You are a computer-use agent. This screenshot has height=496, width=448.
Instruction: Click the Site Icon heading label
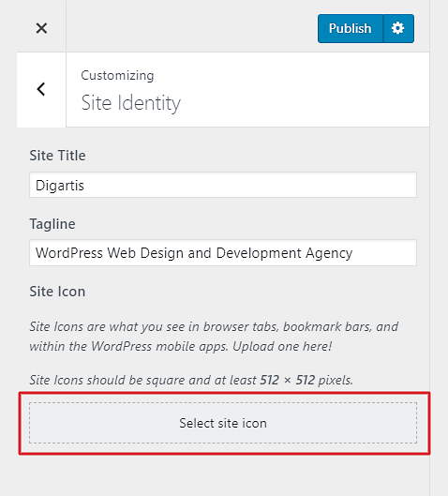[57, 292]
